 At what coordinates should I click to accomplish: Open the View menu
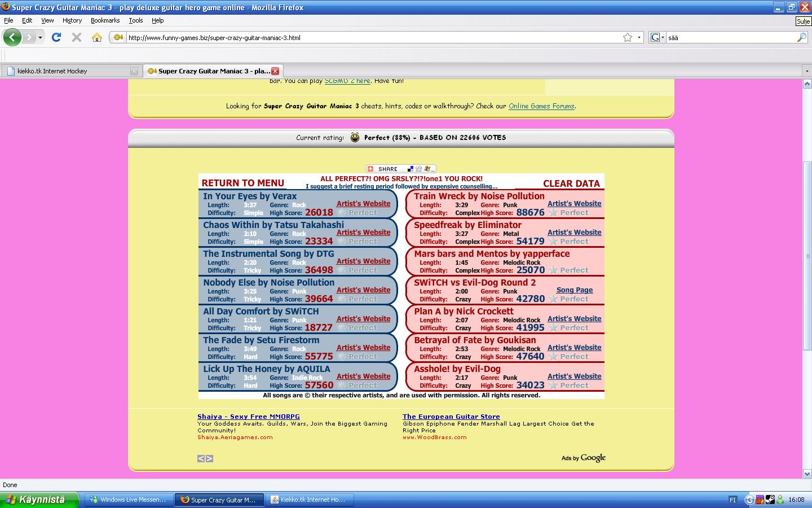[x=47, y=20]
